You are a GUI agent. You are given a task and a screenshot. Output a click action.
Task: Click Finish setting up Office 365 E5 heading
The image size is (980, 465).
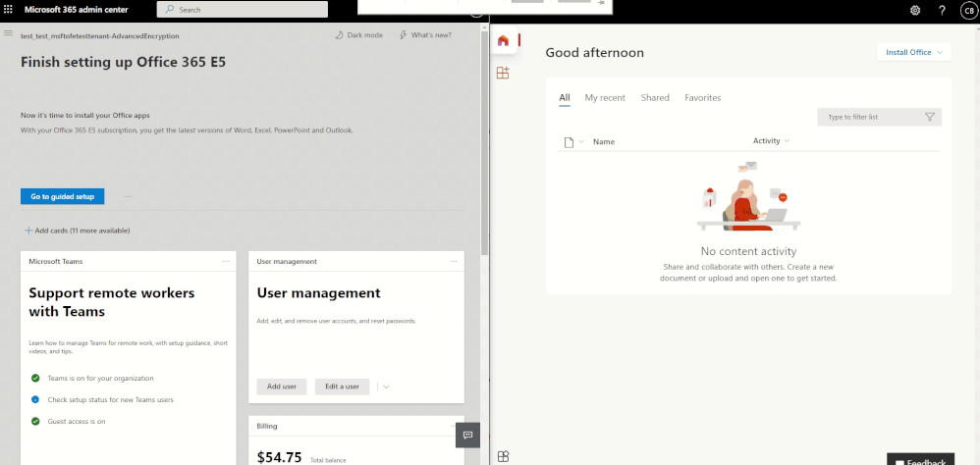(x=123, y=62)
